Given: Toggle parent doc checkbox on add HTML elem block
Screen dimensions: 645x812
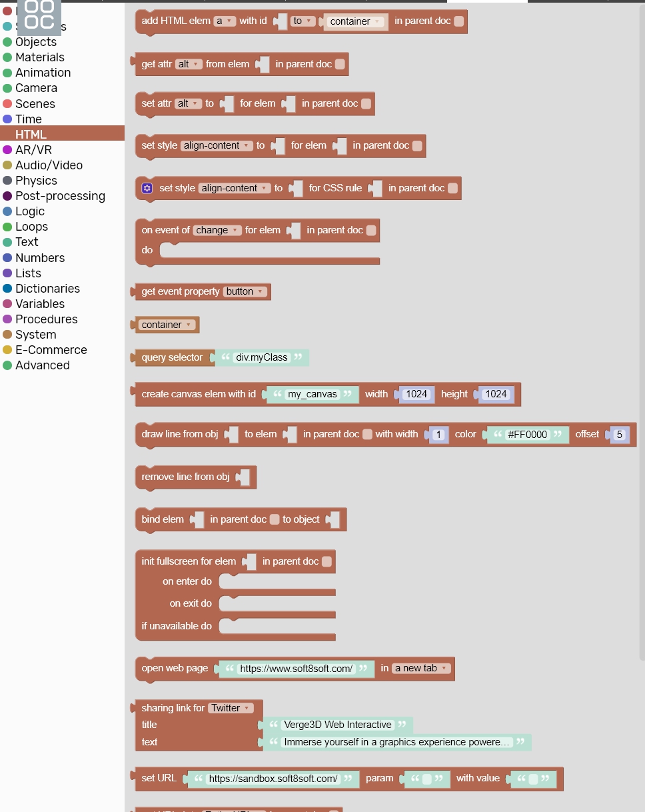Looking at the screenshot, I should tap(459, 21).
